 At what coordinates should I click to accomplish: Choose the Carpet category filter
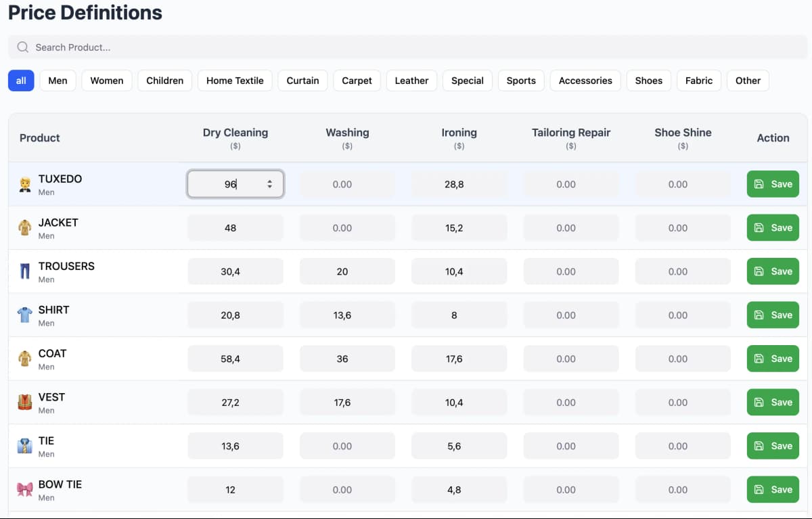click(x=357, y=81)
